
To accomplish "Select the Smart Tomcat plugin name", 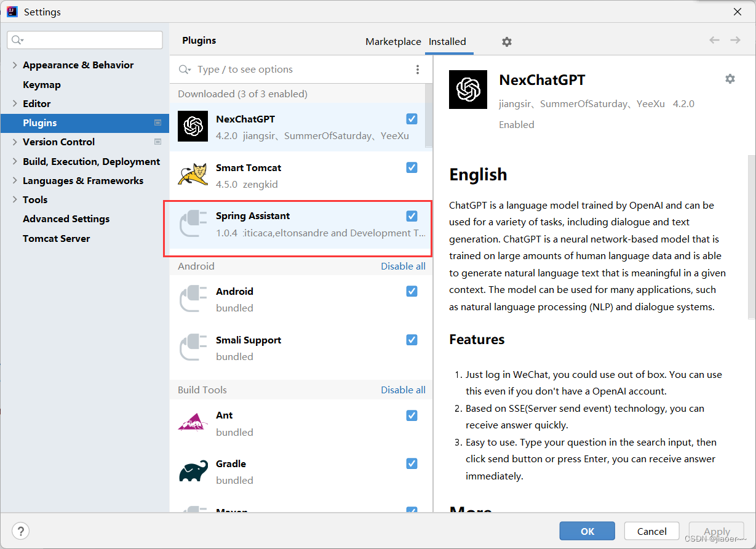I will (x=249, y=167).
